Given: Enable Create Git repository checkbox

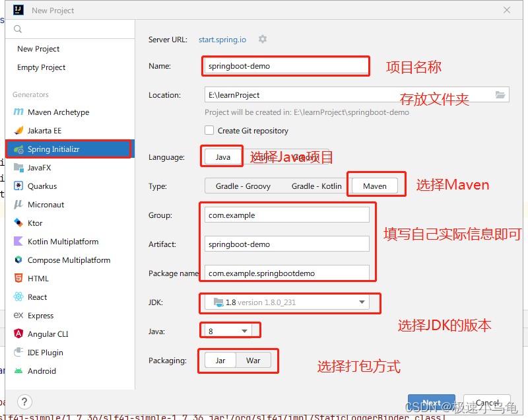Looking at the screenshot, I should [209, 130].
